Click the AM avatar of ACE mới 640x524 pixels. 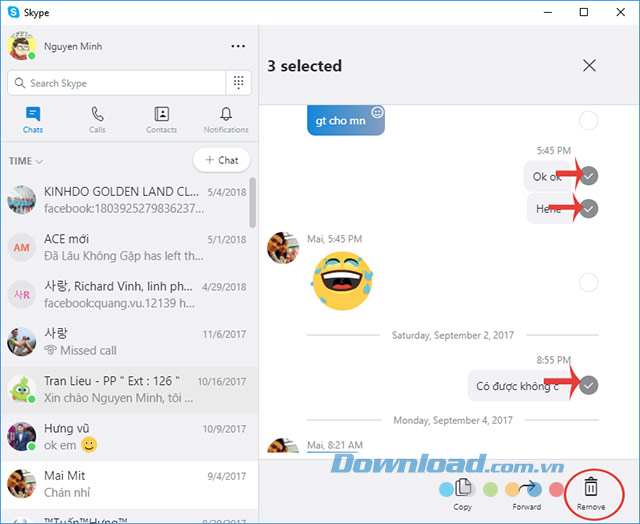[x=21, y=247]
